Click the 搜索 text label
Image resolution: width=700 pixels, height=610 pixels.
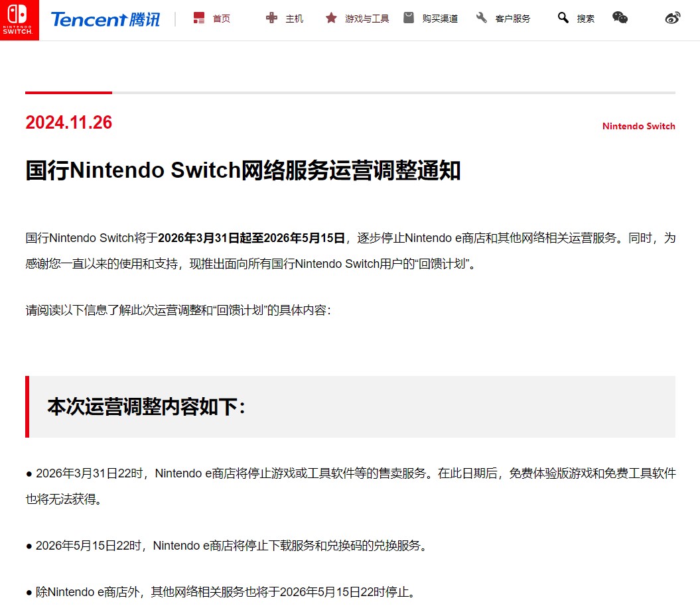point(585,19)
